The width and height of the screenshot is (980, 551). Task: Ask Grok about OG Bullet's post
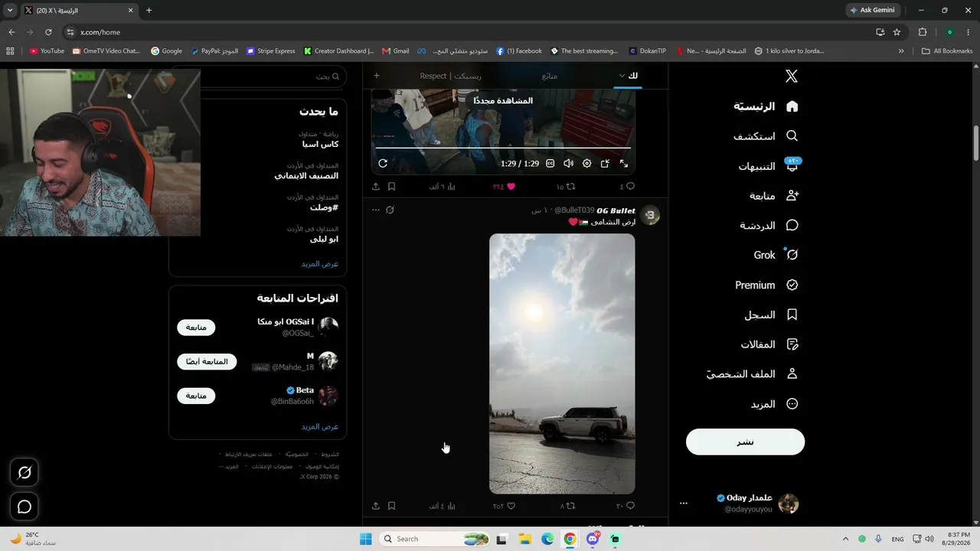[x=390, y=210]
